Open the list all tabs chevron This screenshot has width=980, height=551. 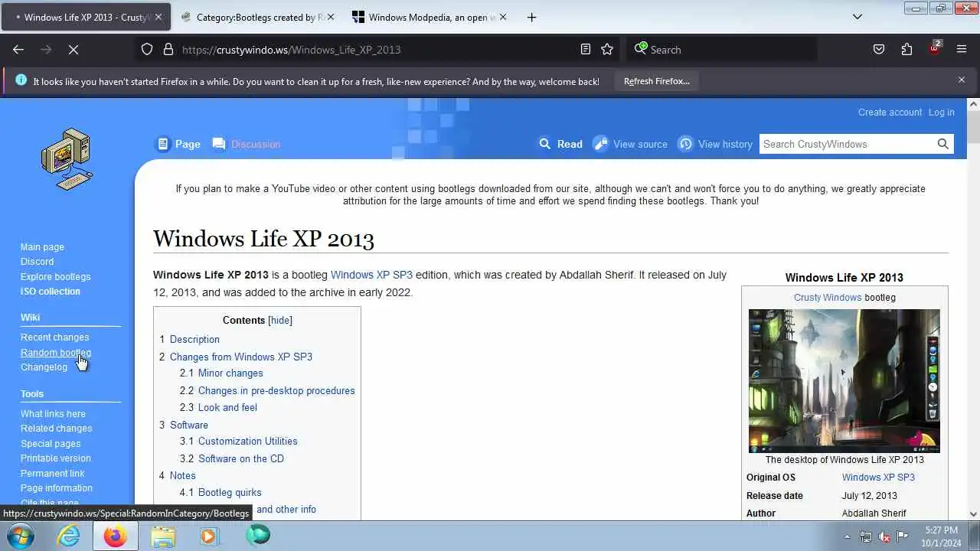click(857, 17)
